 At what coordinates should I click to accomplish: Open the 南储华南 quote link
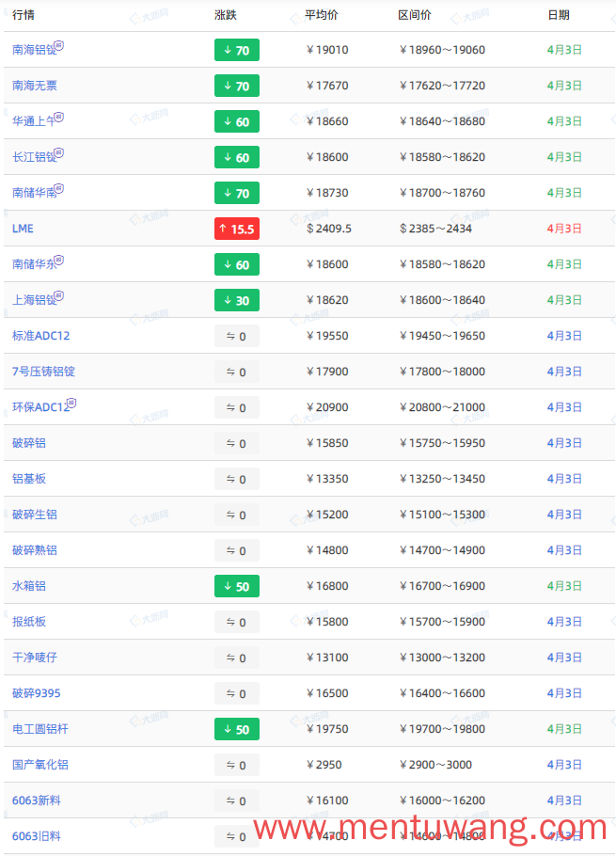(34, 193)
